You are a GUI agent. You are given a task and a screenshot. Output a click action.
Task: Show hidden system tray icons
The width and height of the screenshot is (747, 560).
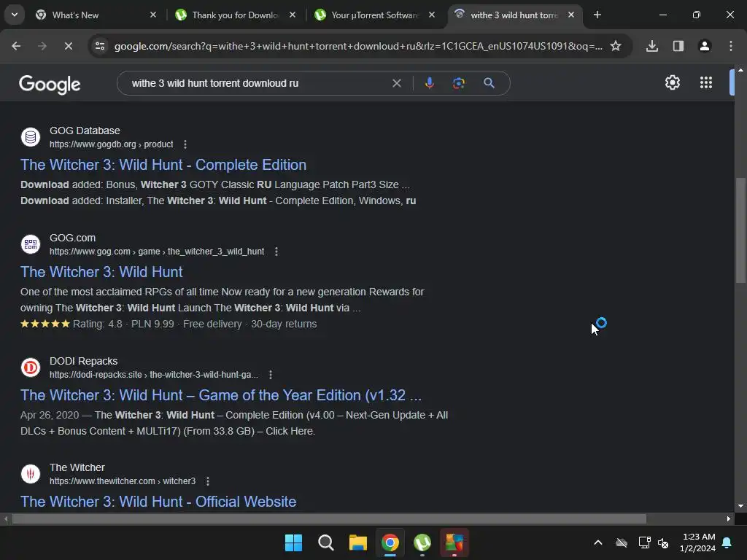click(598, 542)
